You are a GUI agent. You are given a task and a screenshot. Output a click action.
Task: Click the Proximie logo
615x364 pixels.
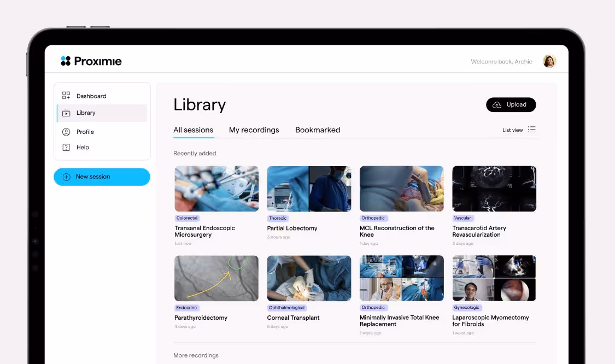pyautogui.click(x=91, y=61)
